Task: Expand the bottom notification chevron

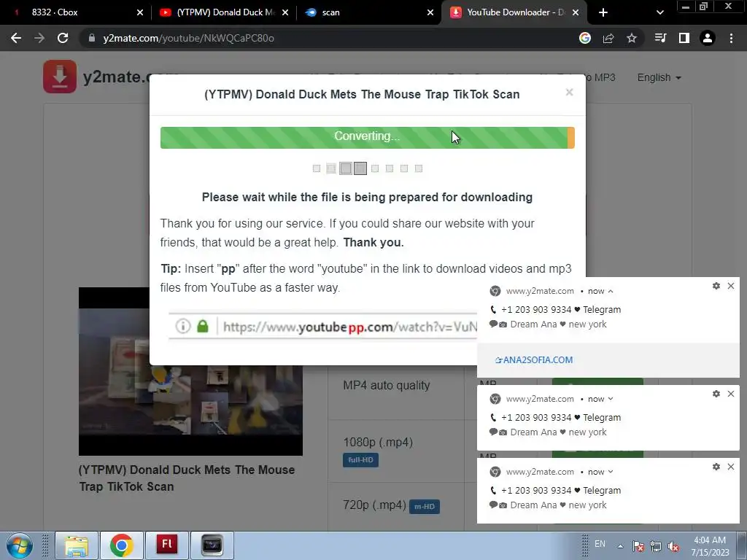Action: tap(611, 472)
